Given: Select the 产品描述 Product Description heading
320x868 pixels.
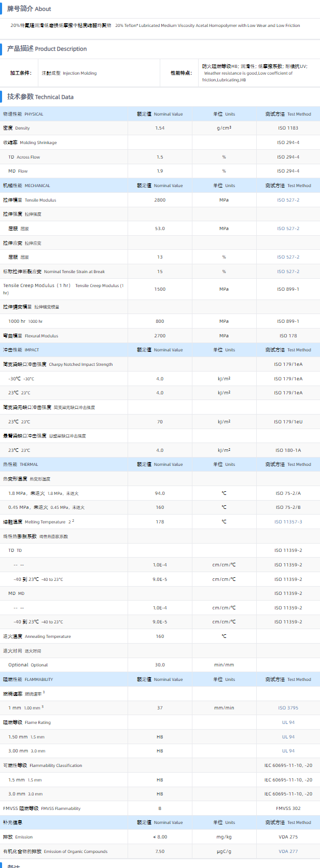Looking at the screenshot, I should 47,49.
